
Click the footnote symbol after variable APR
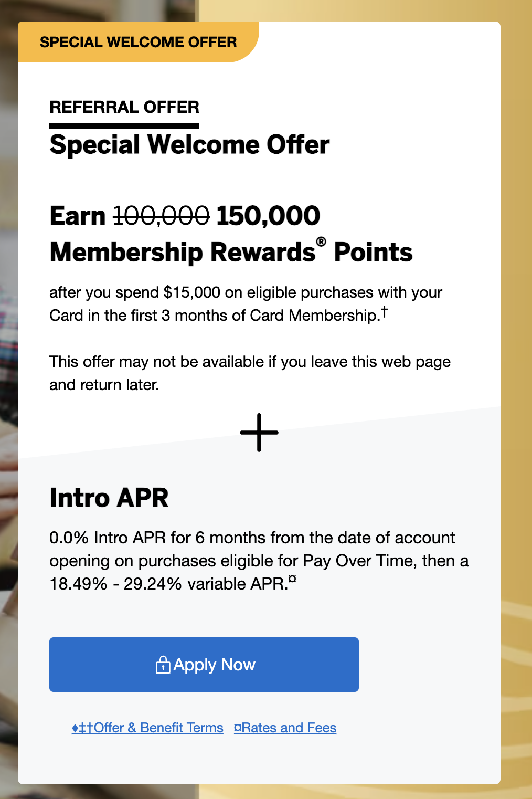tap(292, 580)
